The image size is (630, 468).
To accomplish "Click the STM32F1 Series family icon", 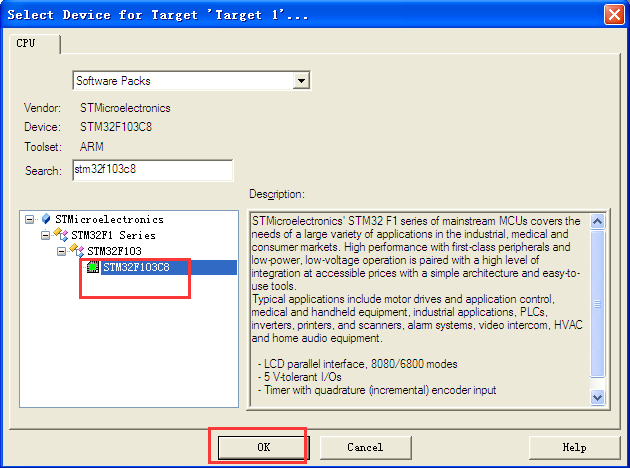I will tap(61, 234).
